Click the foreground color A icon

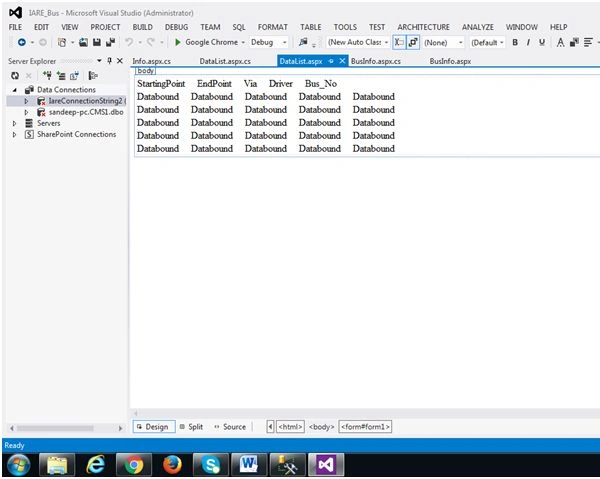tap(560, 42)
